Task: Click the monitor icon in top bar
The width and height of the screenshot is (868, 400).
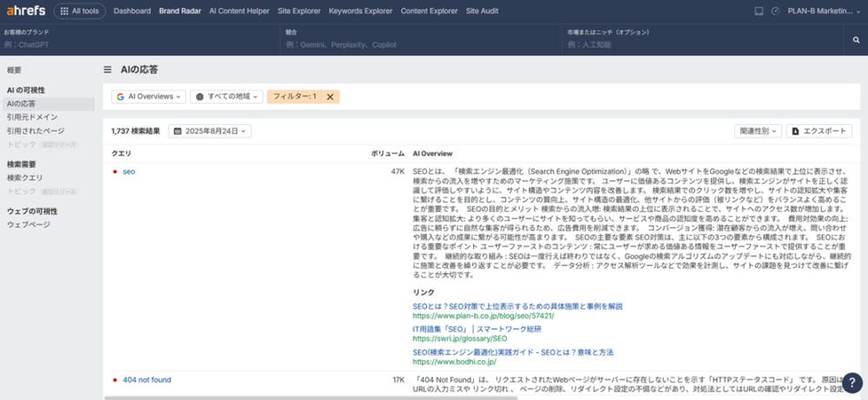Action: [x=759, y=11]
